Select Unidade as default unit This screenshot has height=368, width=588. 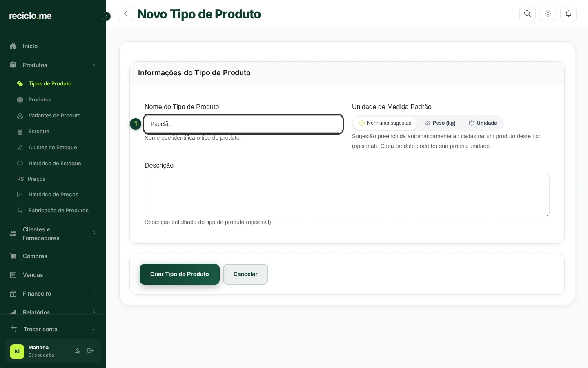483,123
